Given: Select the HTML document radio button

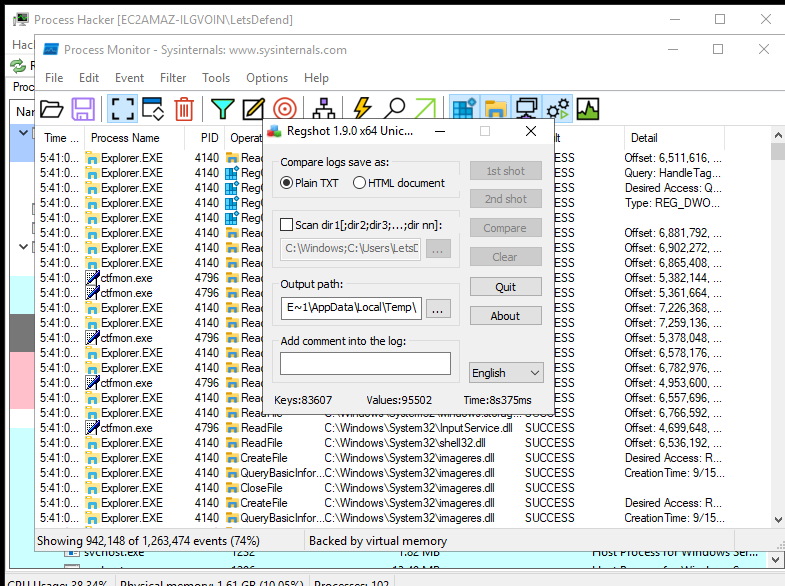Looking at the screenshot, I should 359,183.
